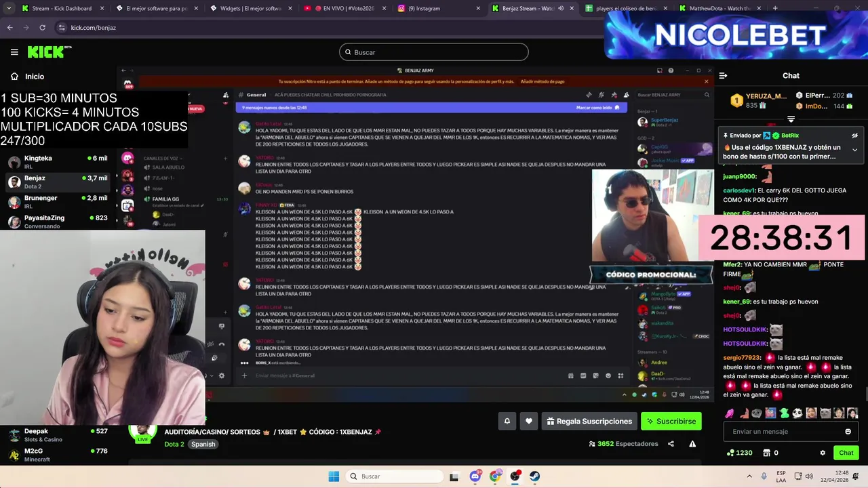Select Kingteka in recommended channels
Image resolution: width=868 pixels, height=488 pixels.
pos(58,161)
